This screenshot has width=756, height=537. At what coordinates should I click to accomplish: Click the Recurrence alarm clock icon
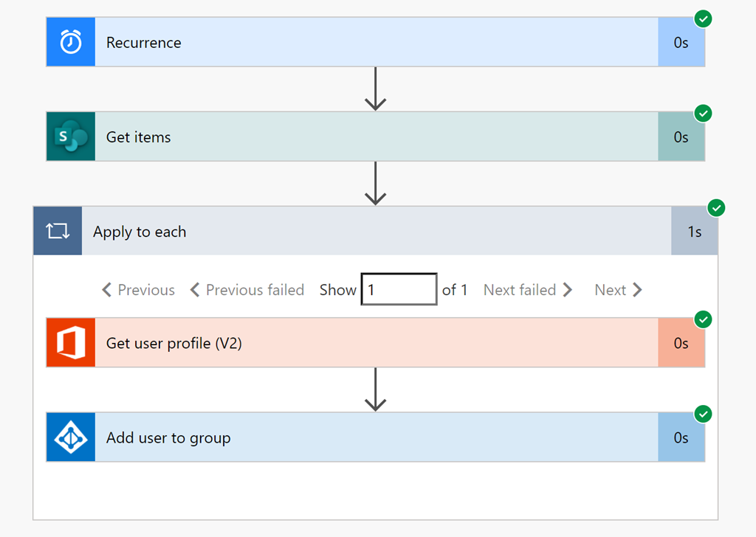pos(71,42)
